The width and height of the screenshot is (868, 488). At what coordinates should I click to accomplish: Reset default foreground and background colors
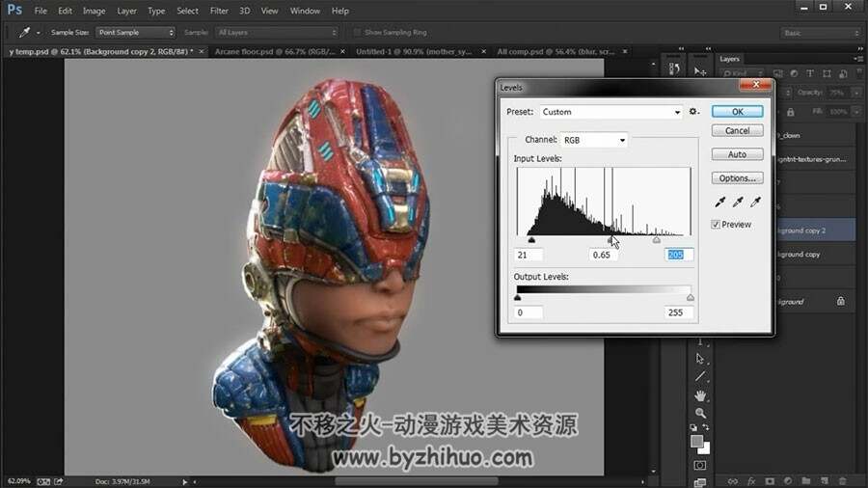[693, 427]
